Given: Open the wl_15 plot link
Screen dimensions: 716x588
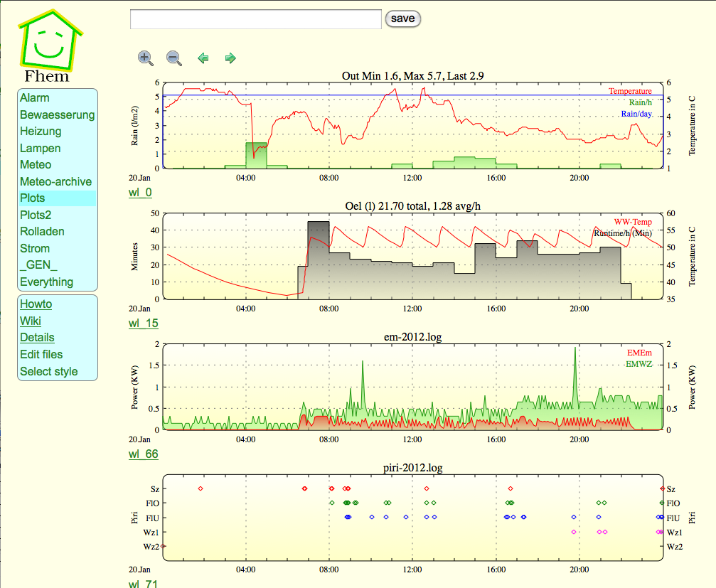Looking at the screenshot, I should pyautogui.click(x=143, y=324).
